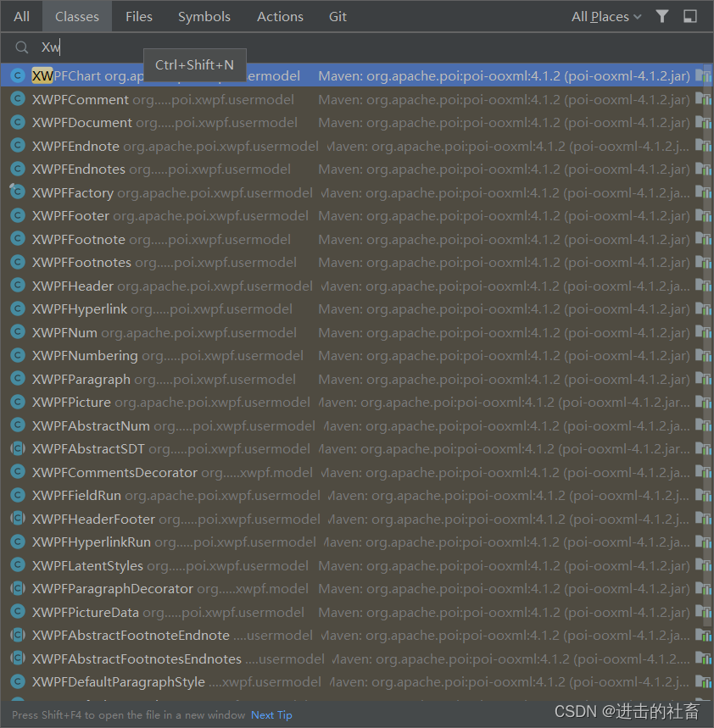Open the filter funnel icon

pyautogui.click(x=662, y=17)
